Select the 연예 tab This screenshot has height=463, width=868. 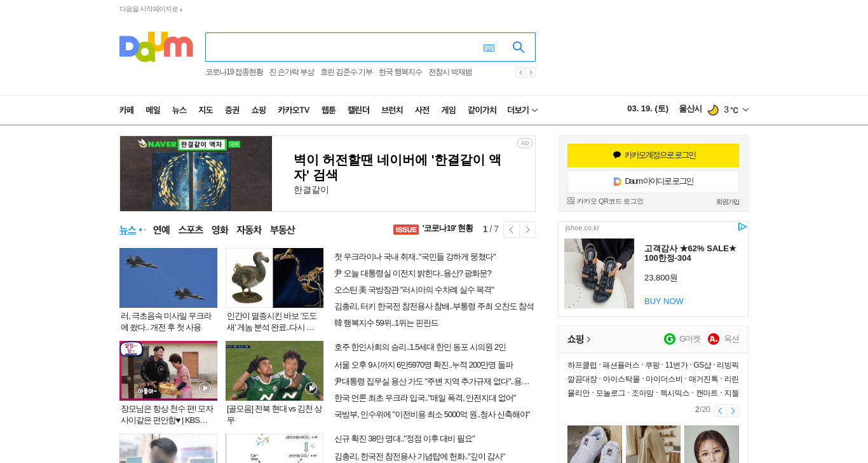pyautogui.click(x=161, y=230)
